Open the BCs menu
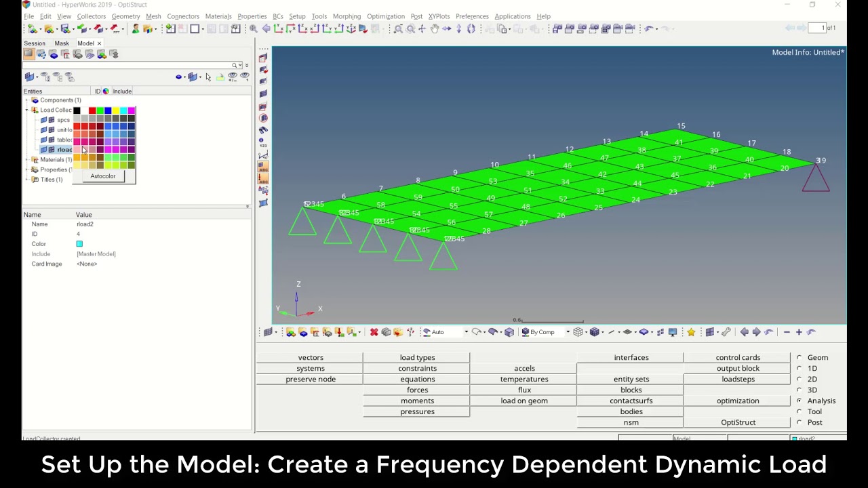The image size is (868, 488). pos(278,16)
